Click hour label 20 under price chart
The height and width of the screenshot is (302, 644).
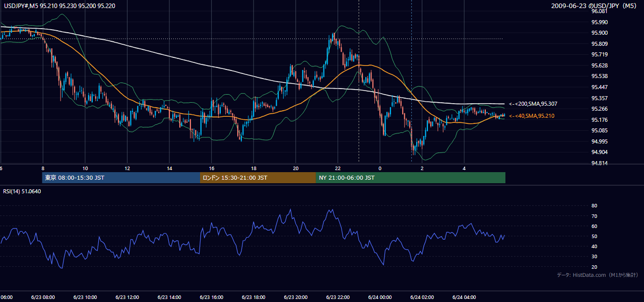(x=296, y=168)
